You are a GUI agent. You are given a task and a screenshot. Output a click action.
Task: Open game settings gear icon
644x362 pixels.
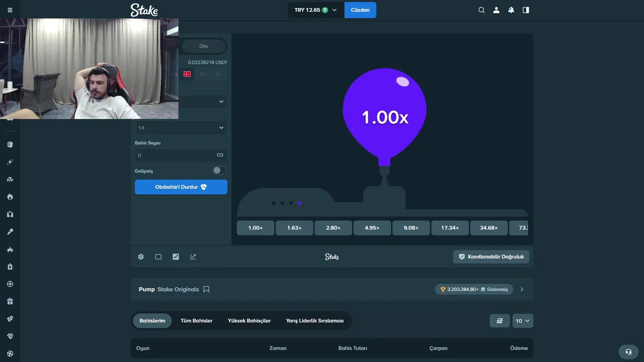click(x=141, y=257)
